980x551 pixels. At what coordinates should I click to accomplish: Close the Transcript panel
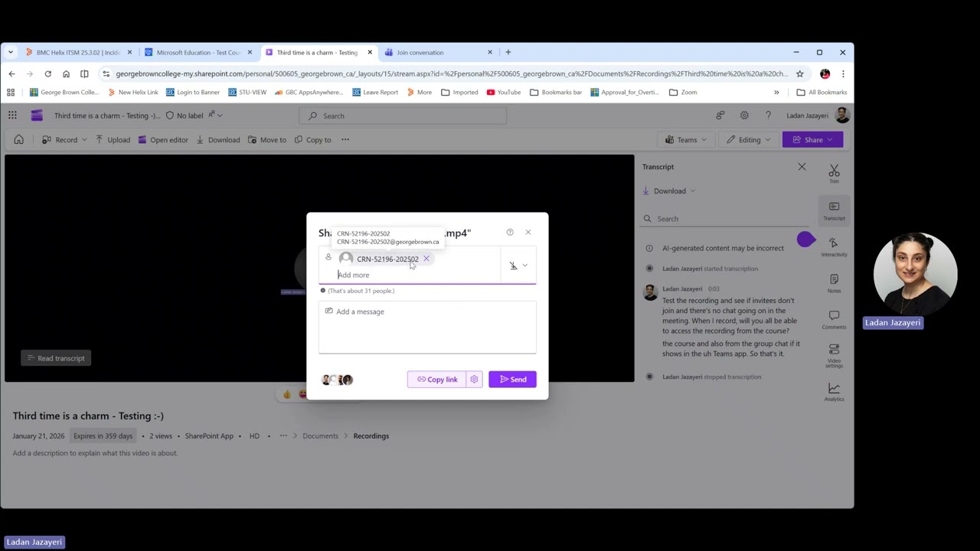click(x=802, y=167)
